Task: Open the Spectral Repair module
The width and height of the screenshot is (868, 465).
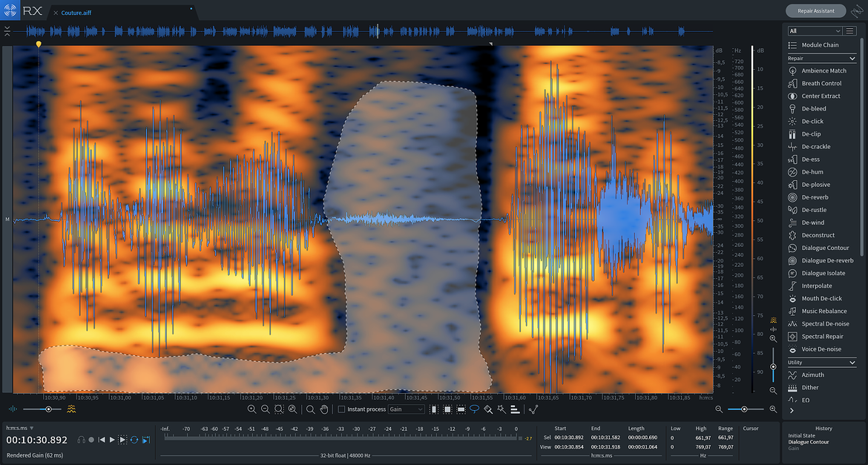Action: coord(822,337)
